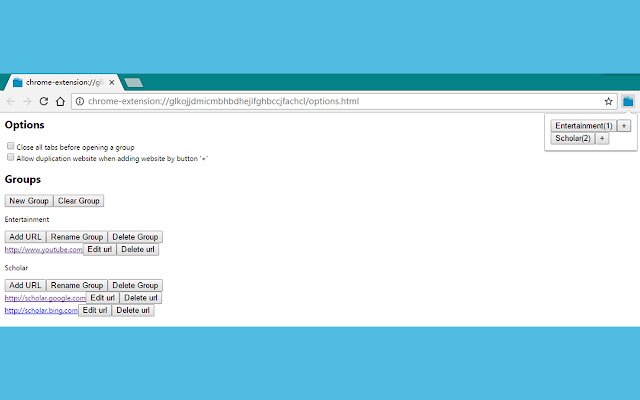Viewport: 640px width, 400px height.
Task: Toggle Allow duplication website checkbox
Action: [11, 157]
